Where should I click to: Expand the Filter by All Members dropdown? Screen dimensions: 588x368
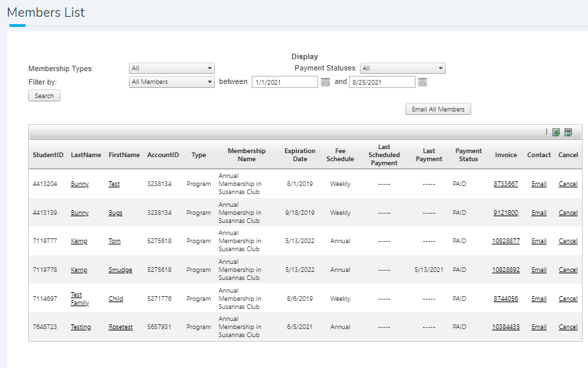(x=172, y=82)
